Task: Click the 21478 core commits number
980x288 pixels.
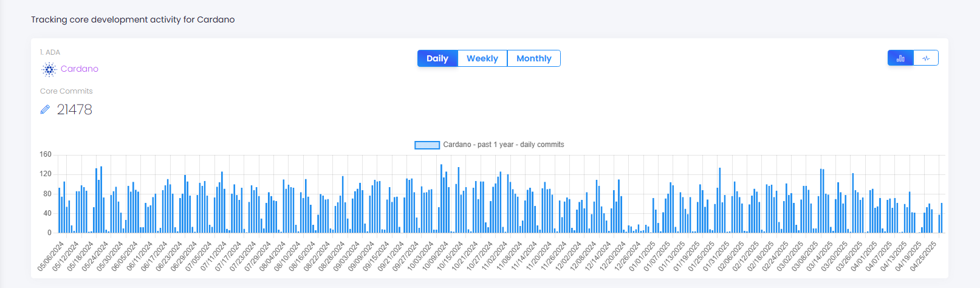Action: 75,109
